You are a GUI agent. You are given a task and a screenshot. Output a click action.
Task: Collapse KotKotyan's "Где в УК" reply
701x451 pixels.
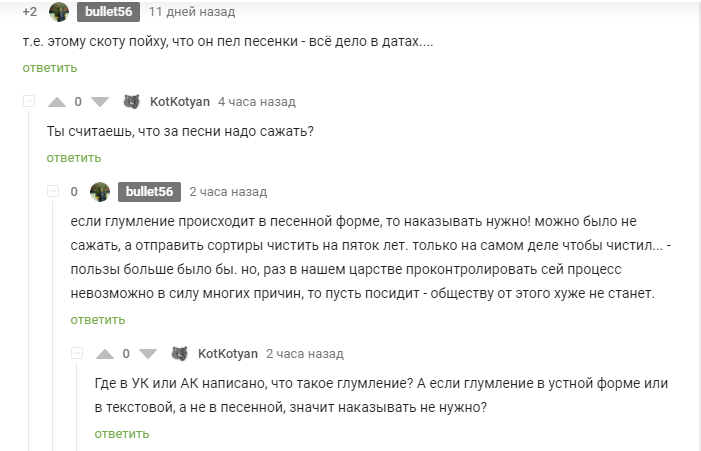pyautogui.click(x=77, y=354)
